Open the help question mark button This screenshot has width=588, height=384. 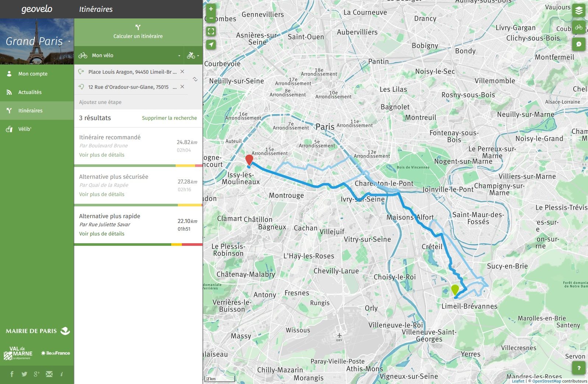pos(579,368)
